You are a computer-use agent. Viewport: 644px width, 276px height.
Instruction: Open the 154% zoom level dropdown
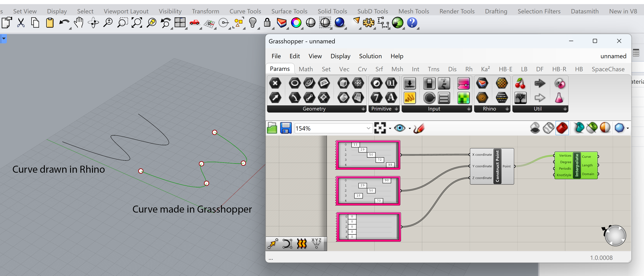coord(368,128)
